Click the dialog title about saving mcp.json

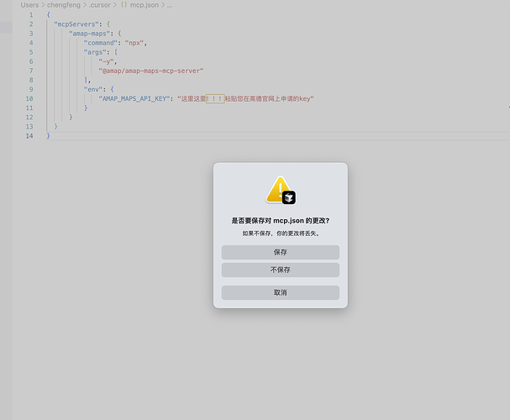click(x=281, y=221)
